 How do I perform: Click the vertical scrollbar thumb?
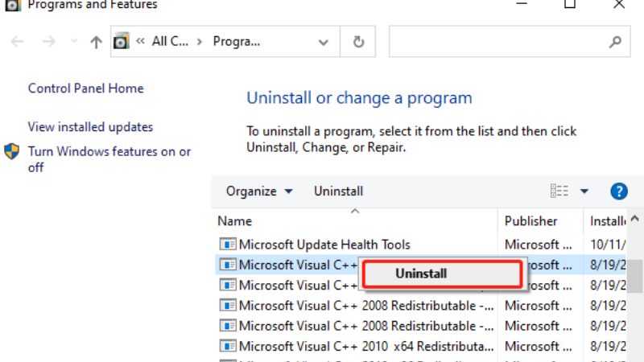pyautogui.click(x=635, y=275)
